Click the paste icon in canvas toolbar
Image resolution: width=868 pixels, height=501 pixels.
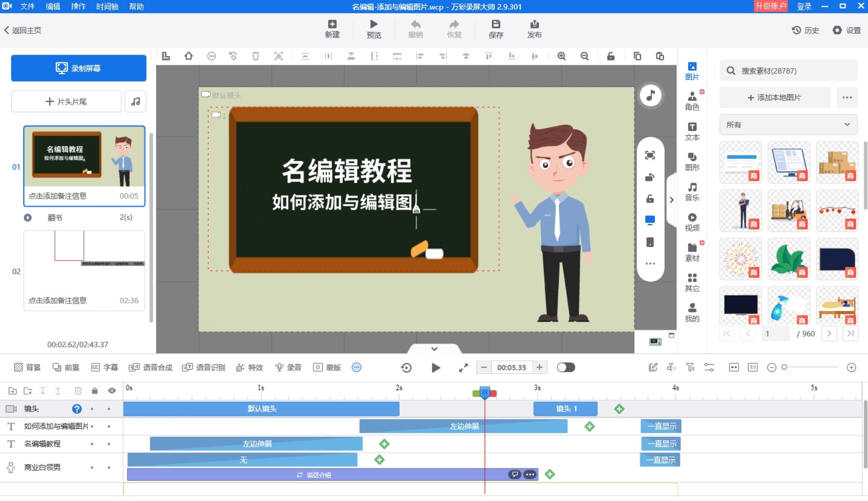point(660,56)
